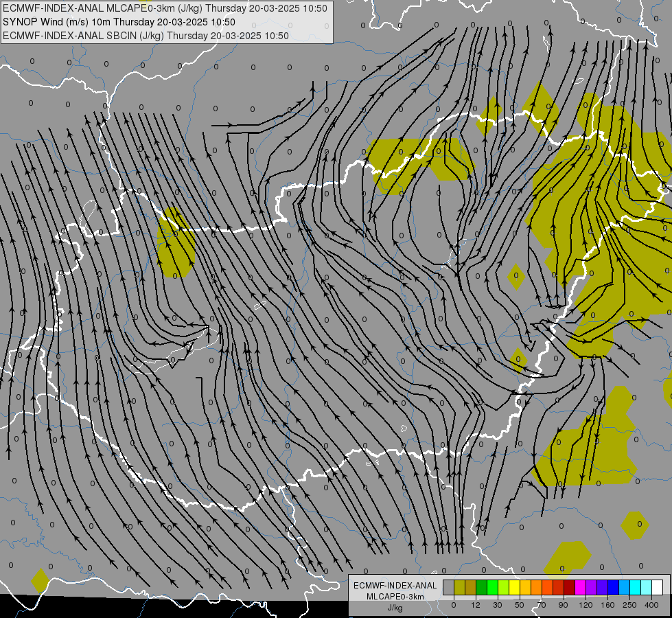Viewport: 672px width, 618px height.
Task: Click the legend value 90
Action: click(563, 605)
